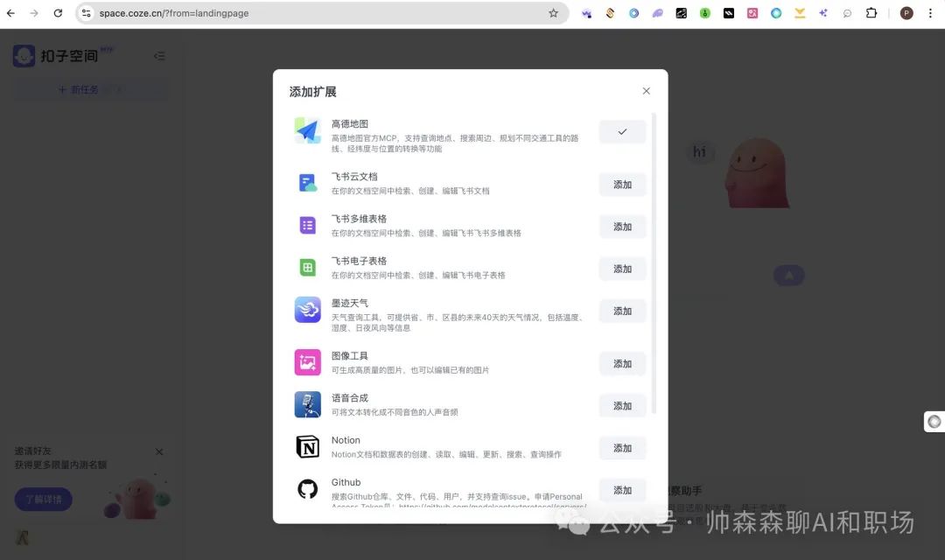Open the site information icon in address bar
The width and height of the screenshot is (945, 560).
point(86,12)
